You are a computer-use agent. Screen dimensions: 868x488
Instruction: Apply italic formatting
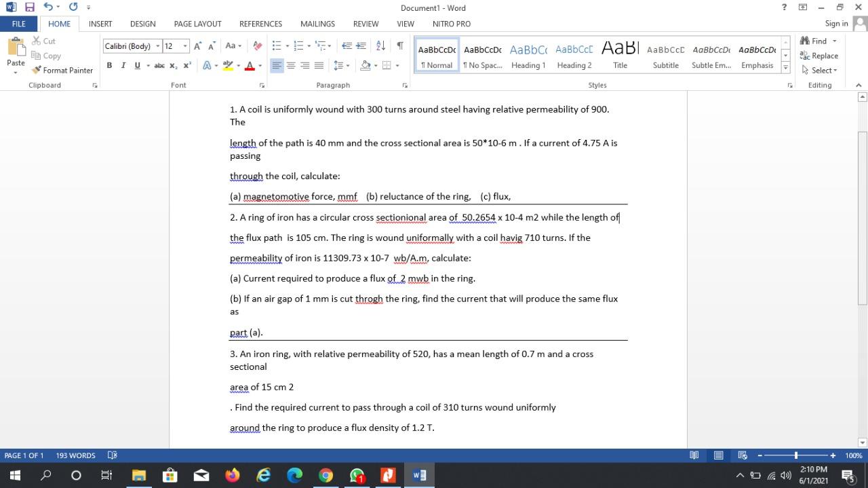tap(123, 66)
